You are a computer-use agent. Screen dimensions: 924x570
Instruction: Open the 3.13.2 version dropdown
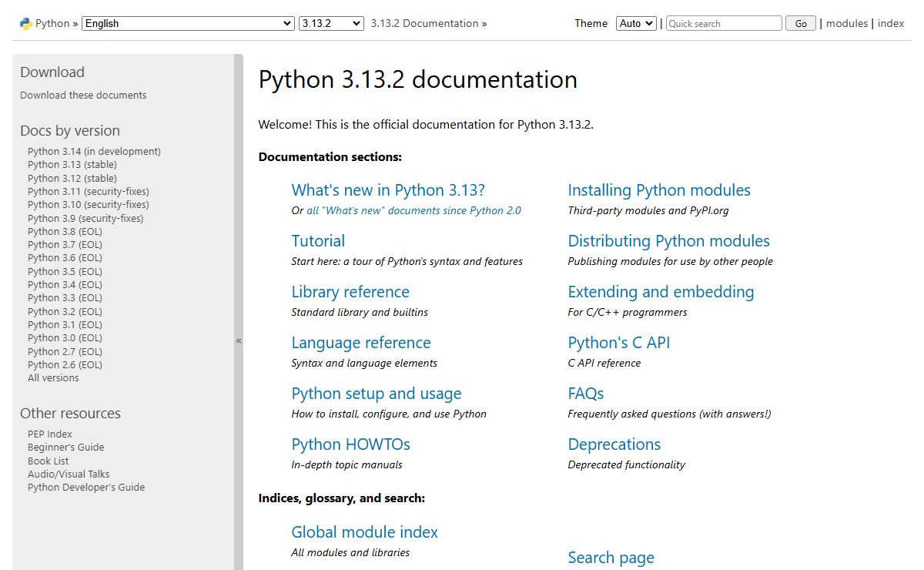tap(331, 23)
